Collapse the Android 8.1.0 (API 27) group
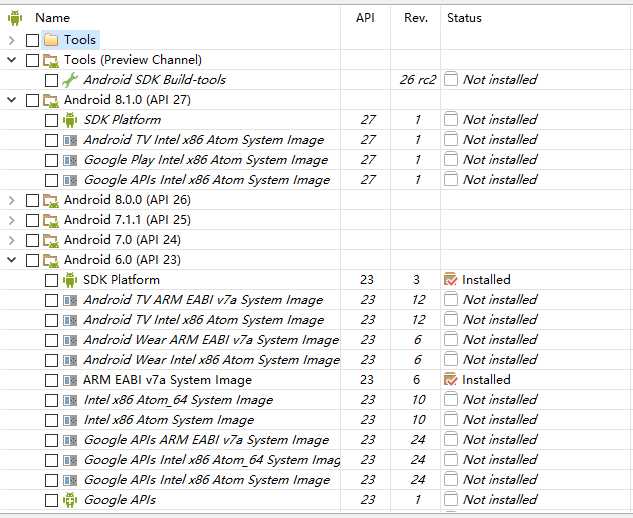Viewport: 633px width, 518px height. point(12,100)
